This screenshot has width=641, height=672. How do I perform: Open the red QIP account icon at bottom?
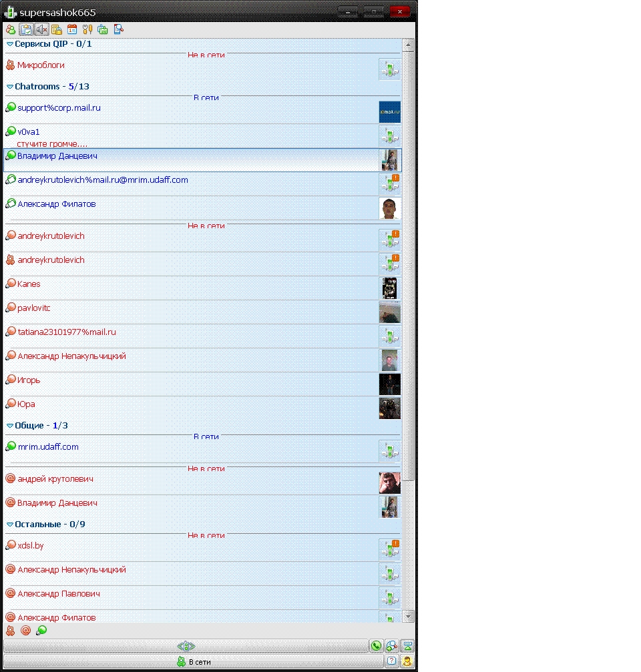tap(10, 631)
